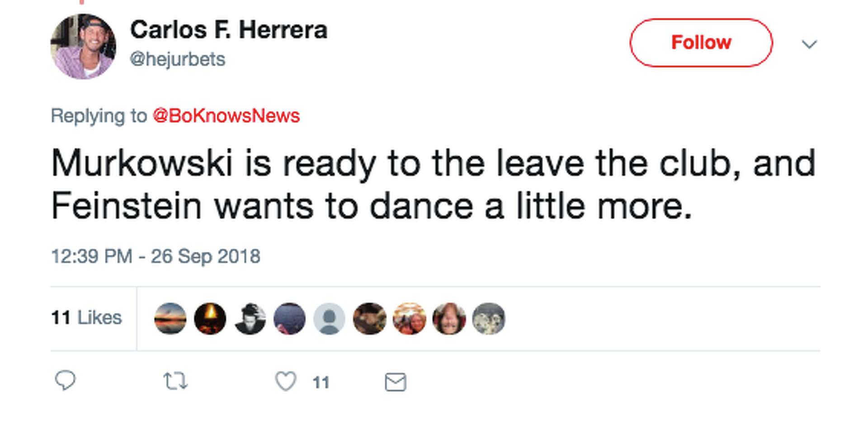Click the like count number beside heart
This screenshot has width=868, height=425.
(x=321, y=383)
